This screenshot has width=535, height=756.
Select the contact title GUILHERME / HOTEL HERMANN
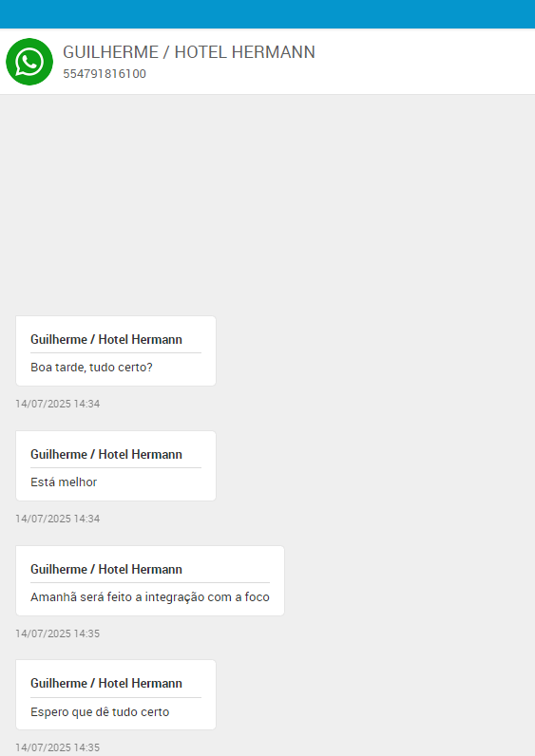pyautogui.click(x=188, y=52)
